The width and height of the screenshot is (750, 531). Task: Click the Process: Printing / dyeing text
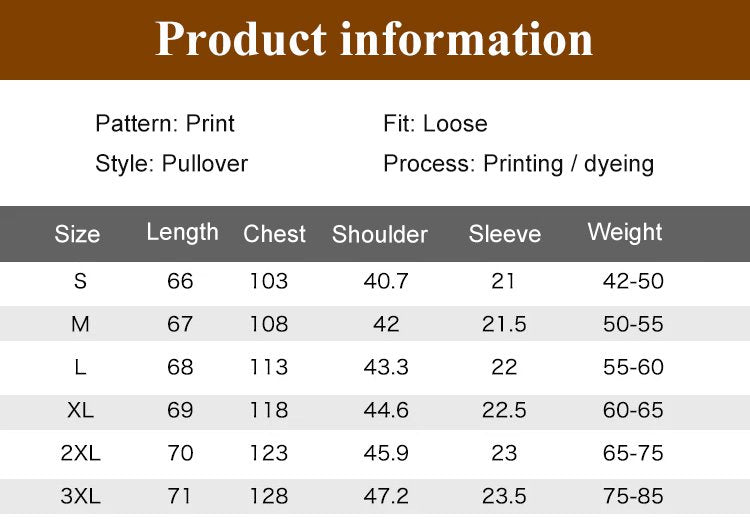[x=518, y=164]
